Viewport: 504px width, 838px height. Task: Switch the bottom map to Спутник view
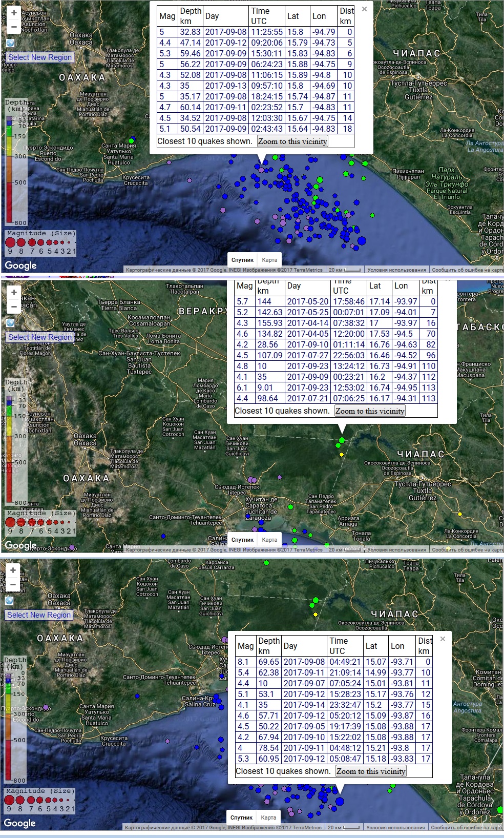241,817
